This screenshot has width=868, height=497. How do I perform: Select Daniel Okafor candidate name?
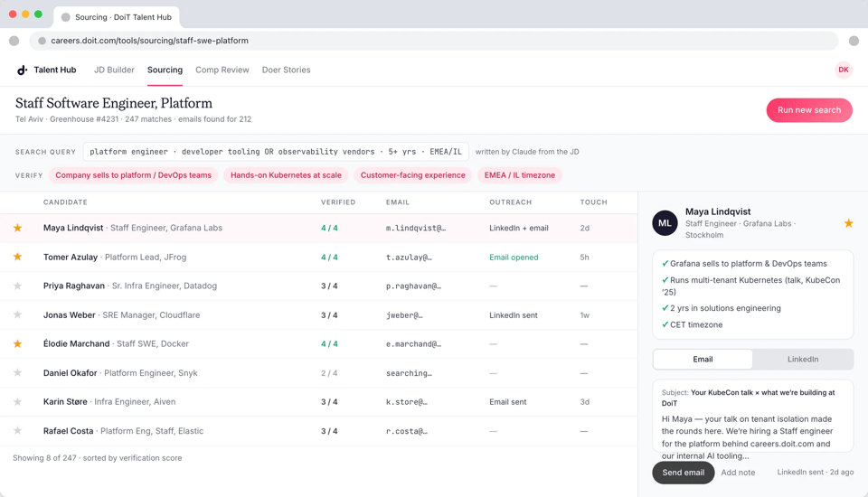71,373
